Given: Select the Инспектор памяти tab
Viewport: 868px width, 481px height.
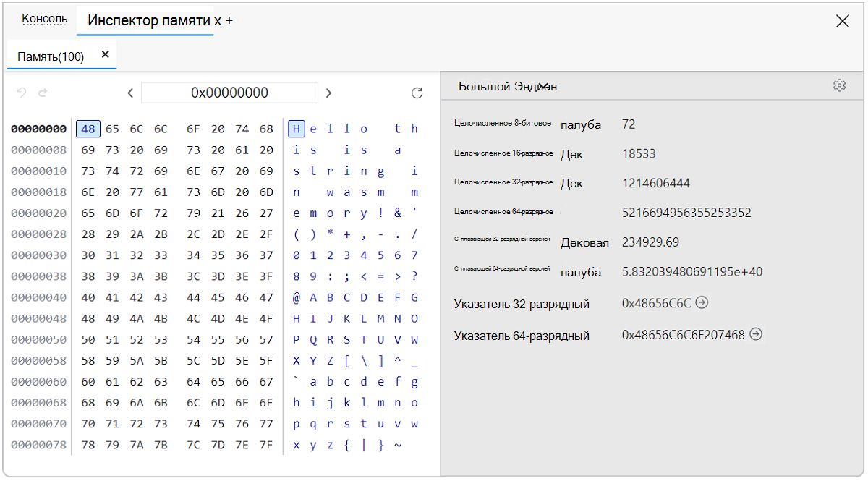Looking at the screenshot, I should click(150, 20).
